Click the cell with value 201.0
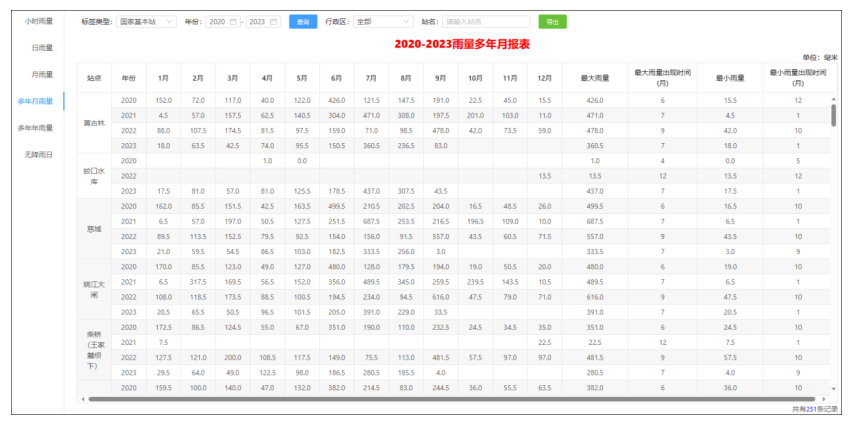This screenshot has width=850, height=423. 475,116
